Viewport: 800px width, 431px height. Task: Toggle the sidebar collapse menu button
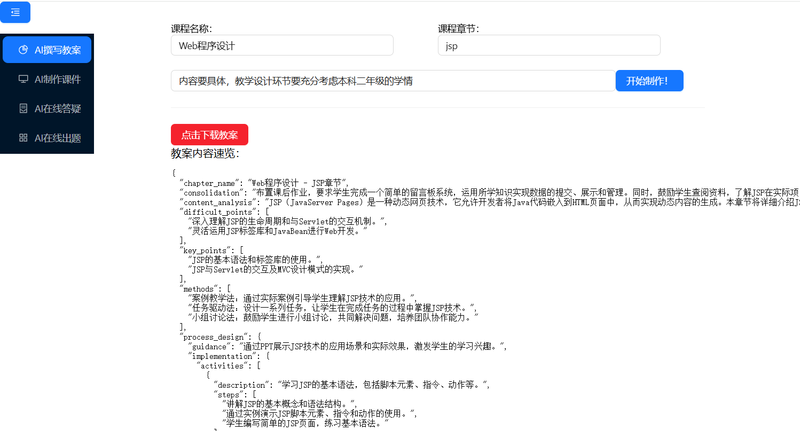point(15,12)
